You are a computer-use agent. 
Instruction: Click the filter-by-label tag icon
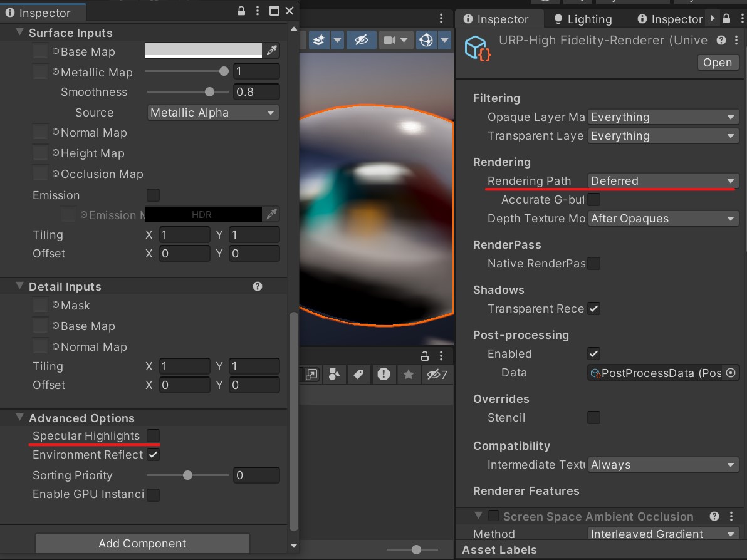[x=358, y=375]
